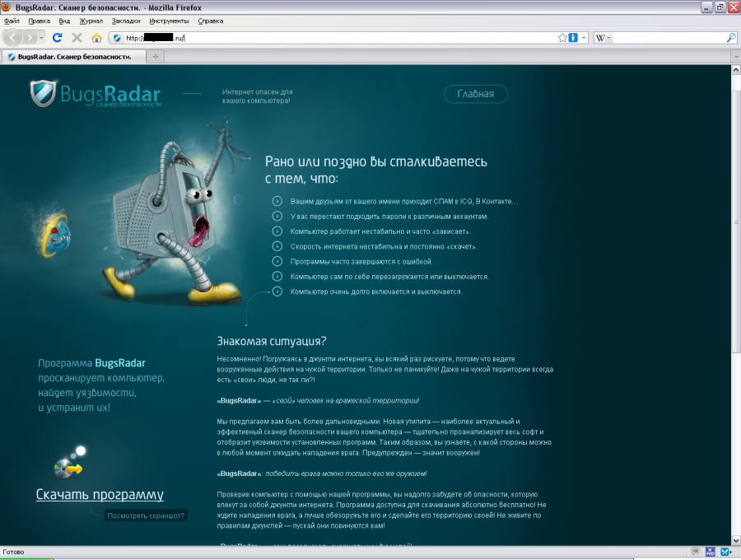Expand the address bar history dropdown

(584, 38)
